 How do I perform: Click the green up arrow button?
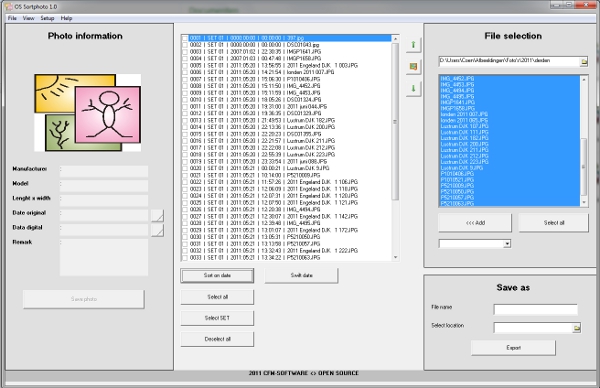(x=413, y=45)
